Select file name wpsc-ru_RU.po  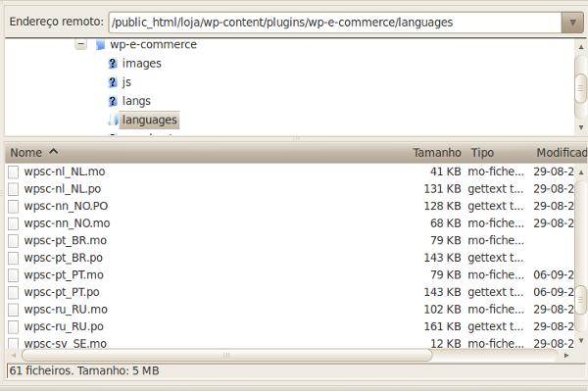(64, 327)
